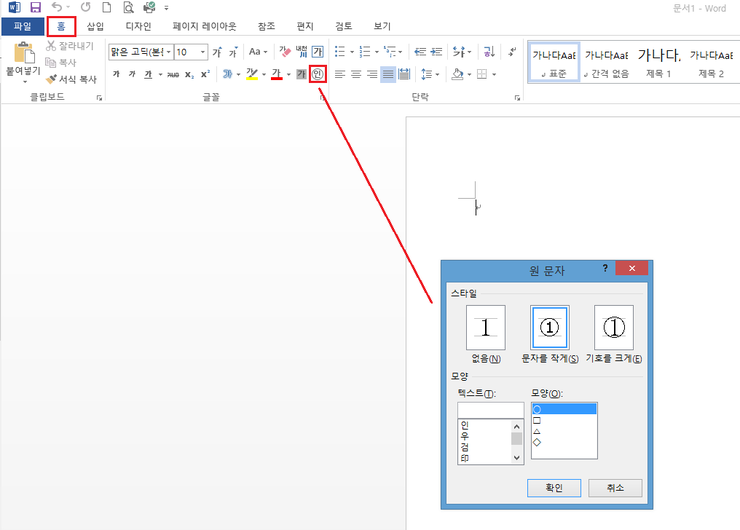Click the Save icon in quick access toolbar

coord(35,8)
